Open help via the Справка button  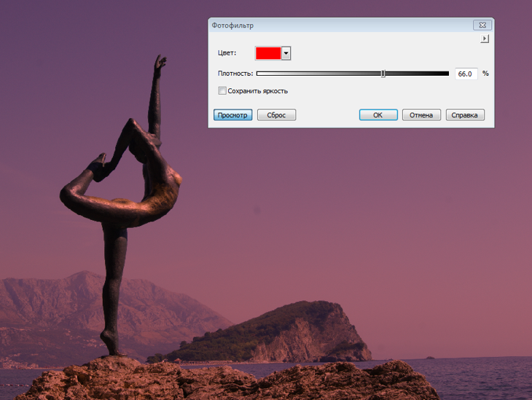tap(465, 115)
